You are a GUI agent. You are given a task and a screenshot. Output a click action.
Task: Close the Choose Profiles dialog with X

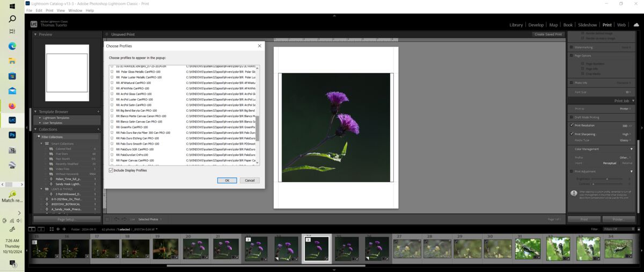click(260, 46)
